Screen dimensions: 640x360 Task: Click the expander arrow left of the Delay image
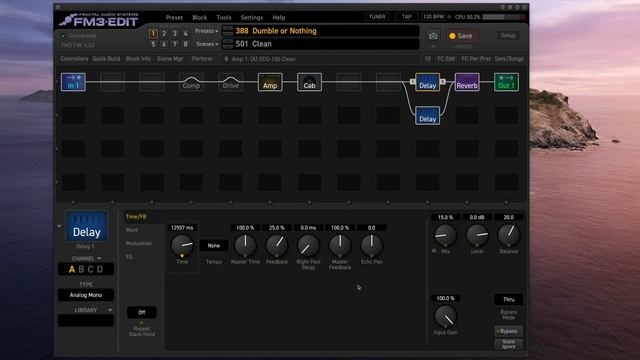(x=60, y=226)
